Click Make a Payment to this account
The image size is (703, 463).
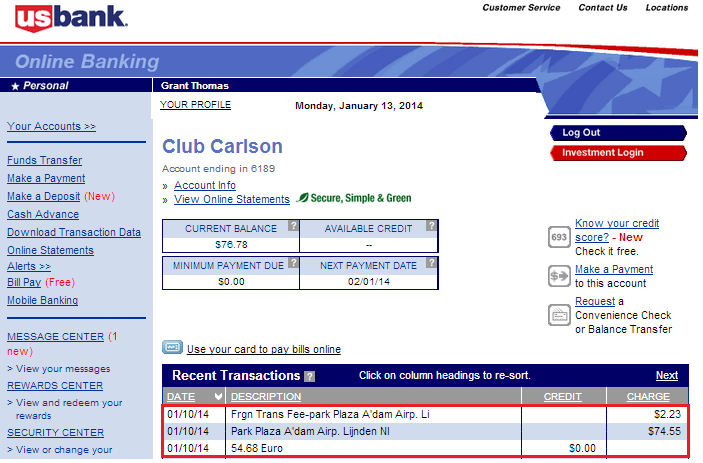point(614,269)
